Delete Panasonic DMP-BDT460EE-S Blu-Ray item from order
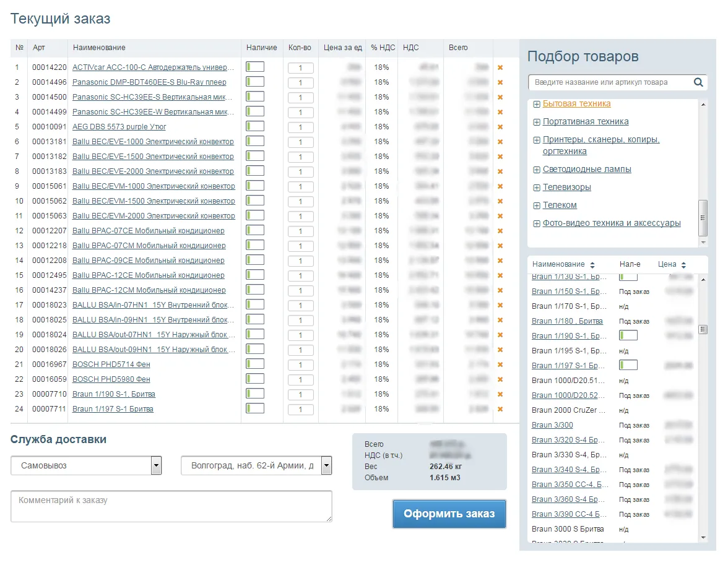The height and width of the screenshot is (565, 728). 500,83
